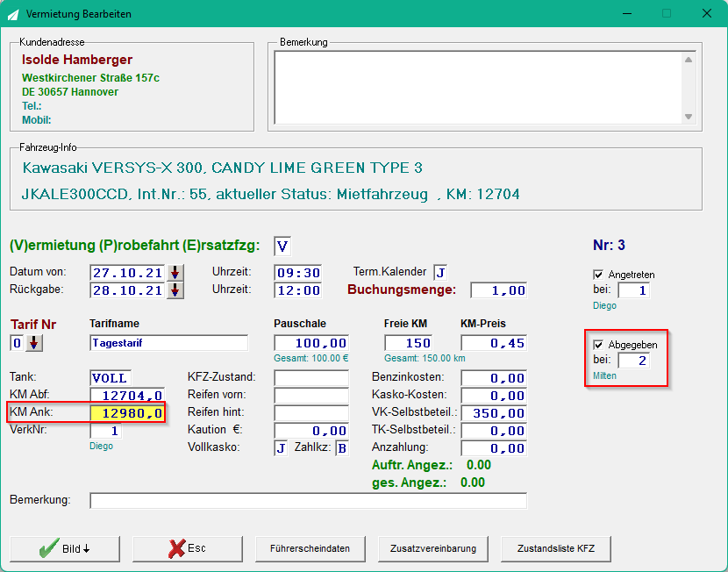Click the Diego name under VerkNr

(x=101, y=446)
